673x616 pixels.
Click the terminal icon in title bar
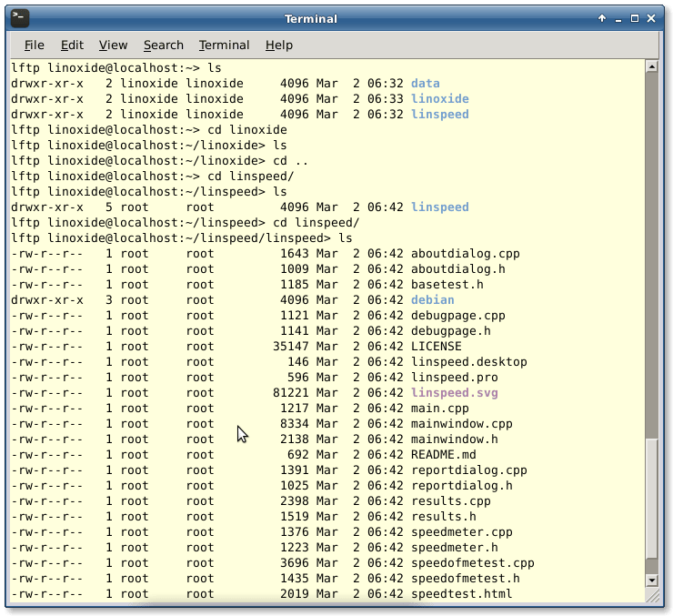(x=19, y=18)
